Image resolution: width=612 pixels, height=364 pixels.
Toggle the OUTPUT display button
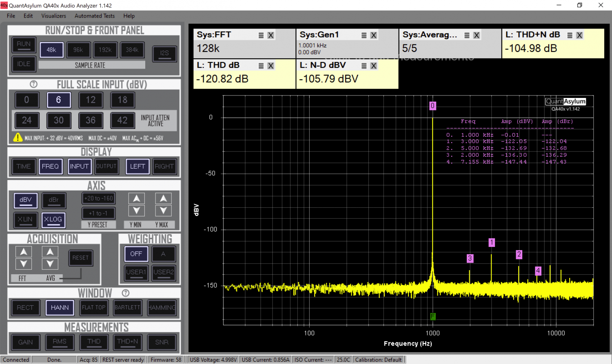coord(106,166)
